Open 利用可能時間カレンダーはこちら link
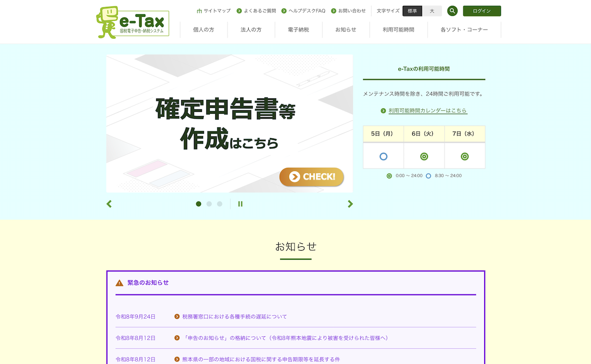Image resolution: width=591 pixels, height=364 pixels. click(427, 111)
